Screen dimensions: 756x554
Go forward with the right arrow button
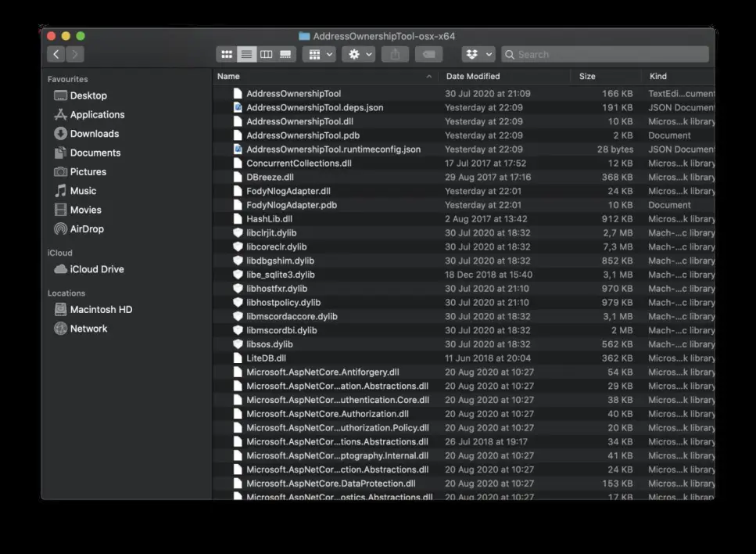click(x=75, y=54)
